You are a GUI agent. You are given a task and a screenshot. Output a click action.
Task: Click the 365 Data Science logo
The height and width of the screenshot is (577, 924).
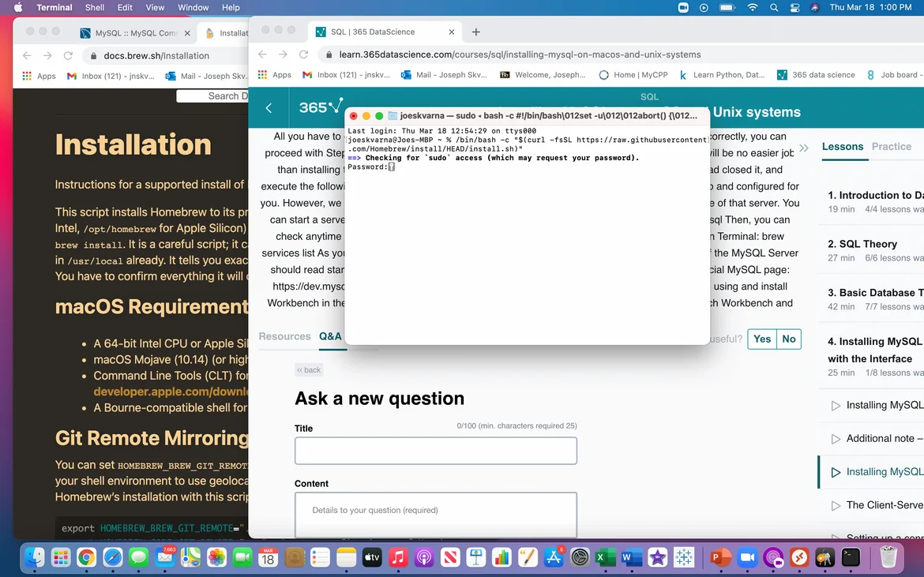321,107
